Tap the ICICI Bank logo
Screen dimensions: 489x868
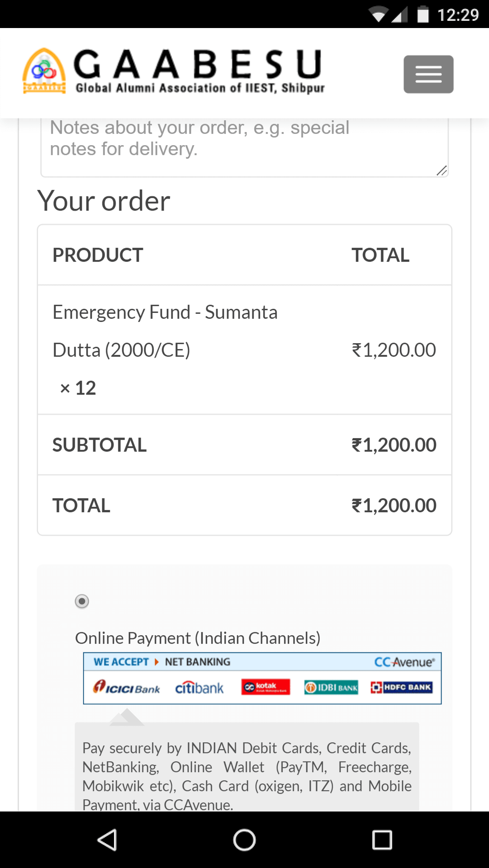pyautogui.click(x=127, y=688)
